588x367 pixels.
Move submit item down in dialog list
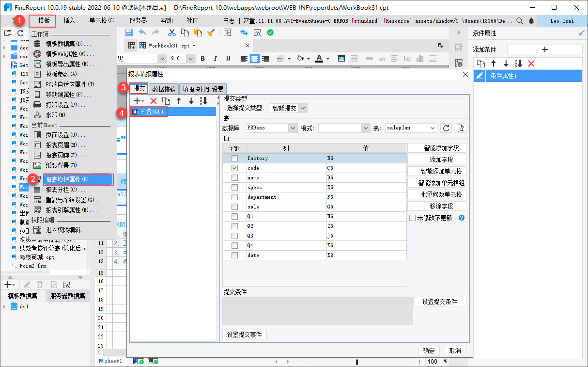point(191,101)
